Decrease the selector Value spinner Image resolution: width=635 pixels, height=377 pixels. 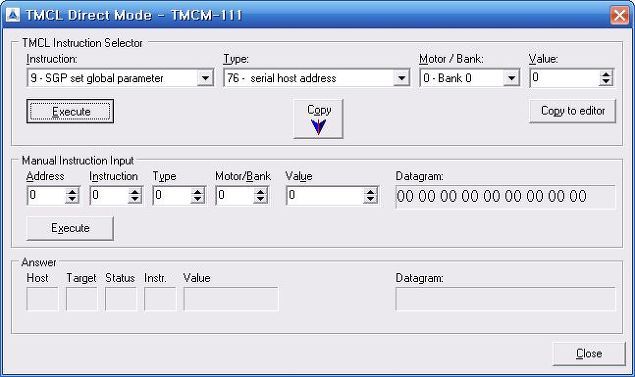click(x=606, y=81)
